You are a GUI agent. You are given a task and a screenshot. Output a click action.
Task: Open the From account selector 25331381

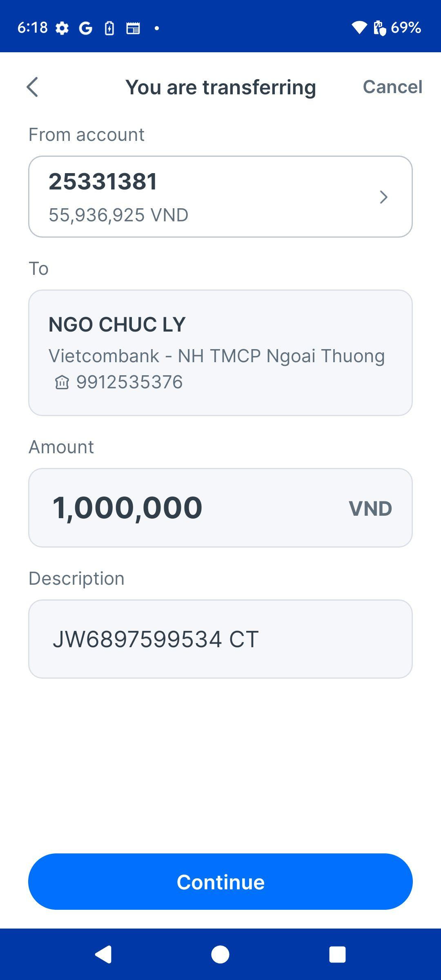pos(220,196)
